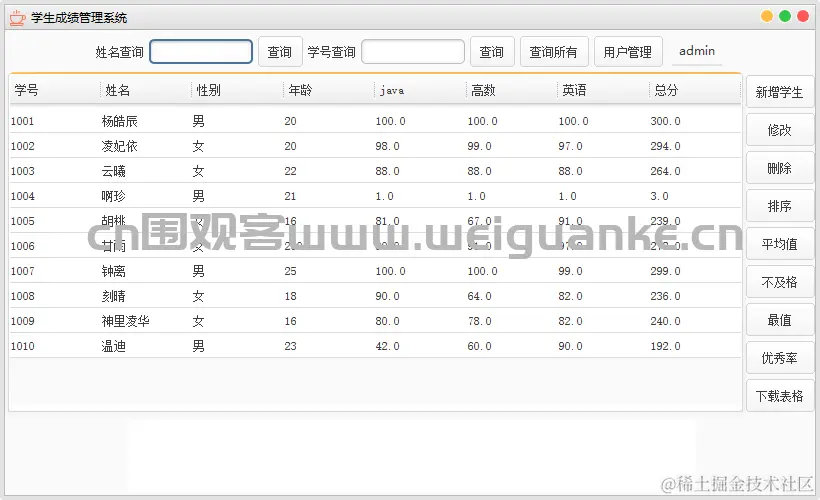Click total score 240.0

(665, 321)
